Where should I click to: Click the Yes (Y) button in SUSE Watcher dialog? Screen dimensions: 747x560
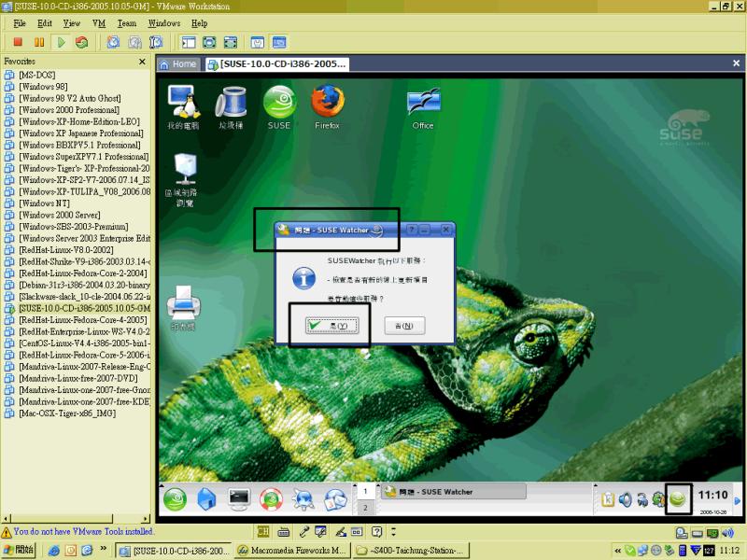click(x=332, y=326)
